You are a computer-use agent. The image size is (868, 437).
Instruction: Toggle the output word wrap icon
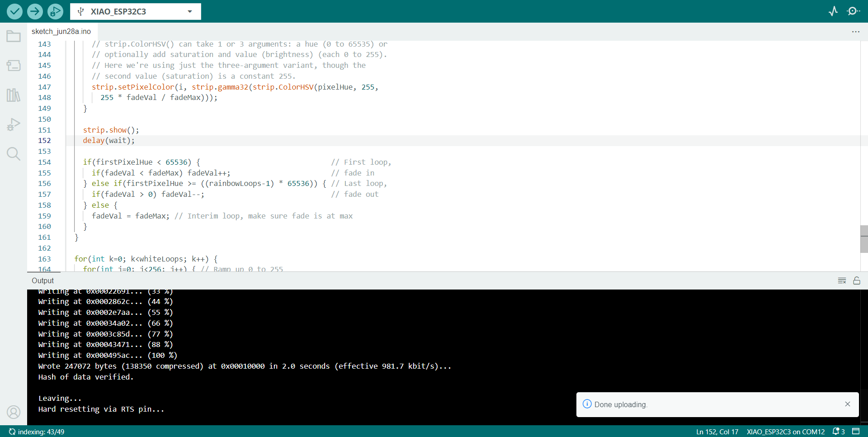click(x=842, y=280)
